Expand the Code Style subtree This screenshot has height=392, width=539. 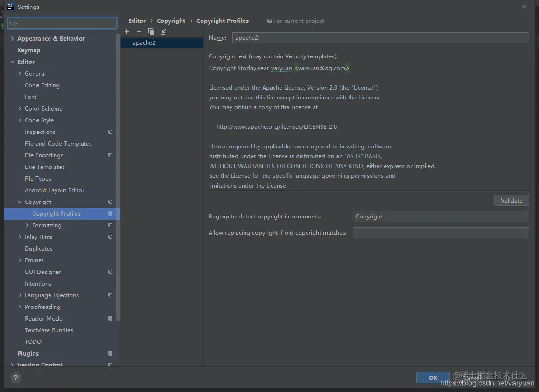pyautogui.click(x=20, y=120)
